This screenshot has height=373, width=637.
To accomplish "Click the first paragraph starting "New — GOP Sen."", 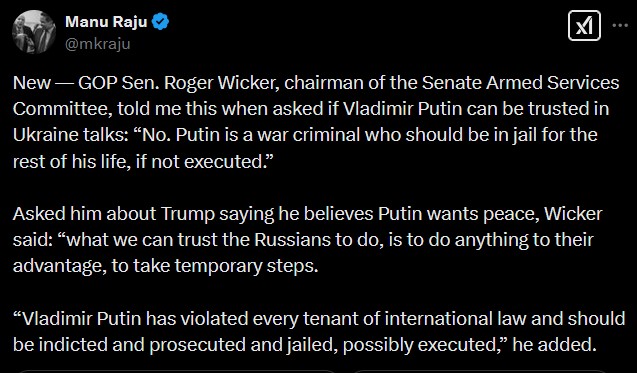I will pyautogui.click(x=316, y=122).
